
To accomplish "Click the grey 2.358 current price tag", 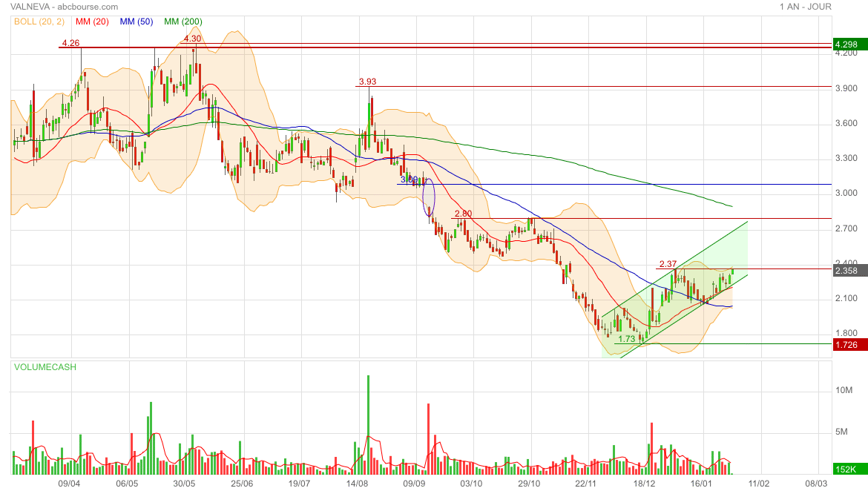I will [849, 271].
